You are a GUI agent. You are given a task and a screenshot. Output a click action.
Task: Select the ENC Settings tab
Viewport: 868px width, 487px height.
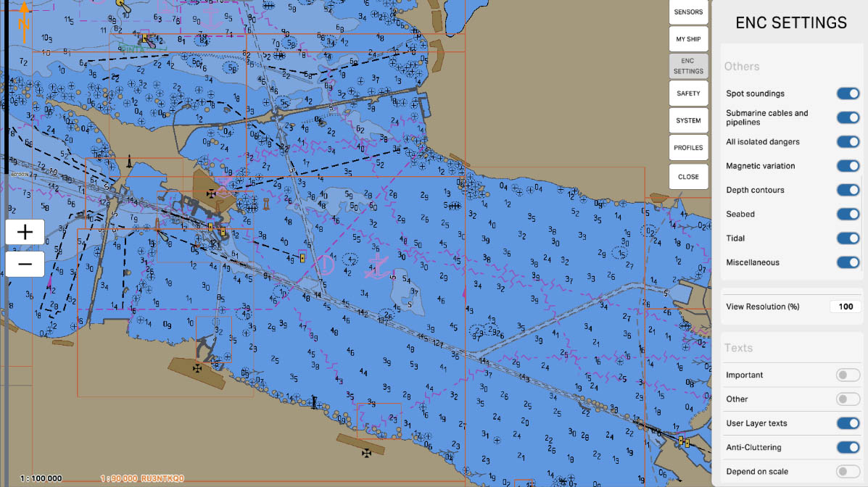tap(688, 66)
